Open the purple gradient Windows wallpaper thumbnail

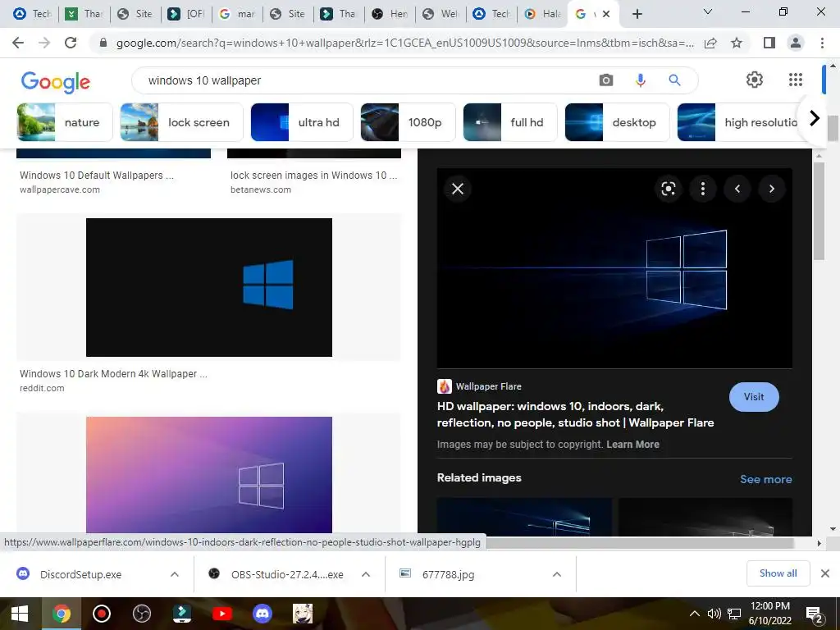click(x=209, y=475)
